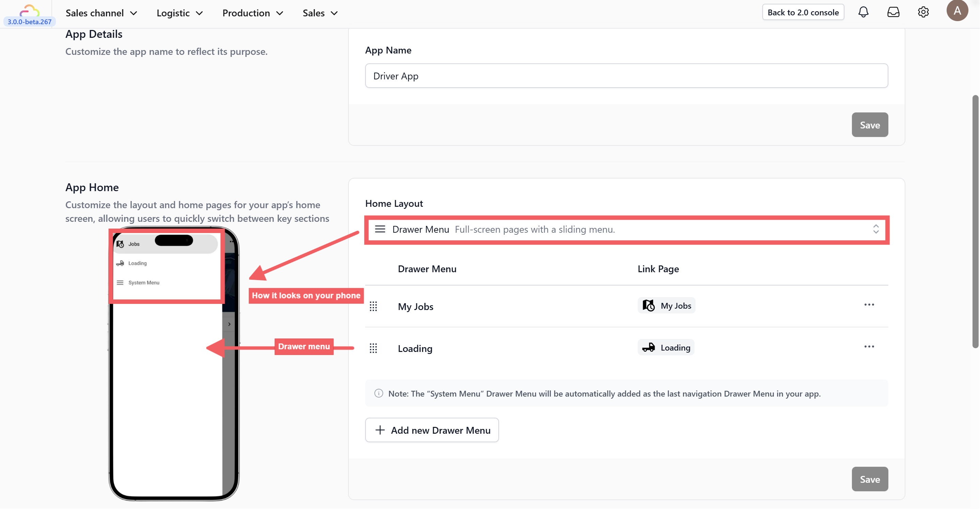This screenshot has height=509, width=980.
Task: Open the Sales menu
Action: (320, 13)
